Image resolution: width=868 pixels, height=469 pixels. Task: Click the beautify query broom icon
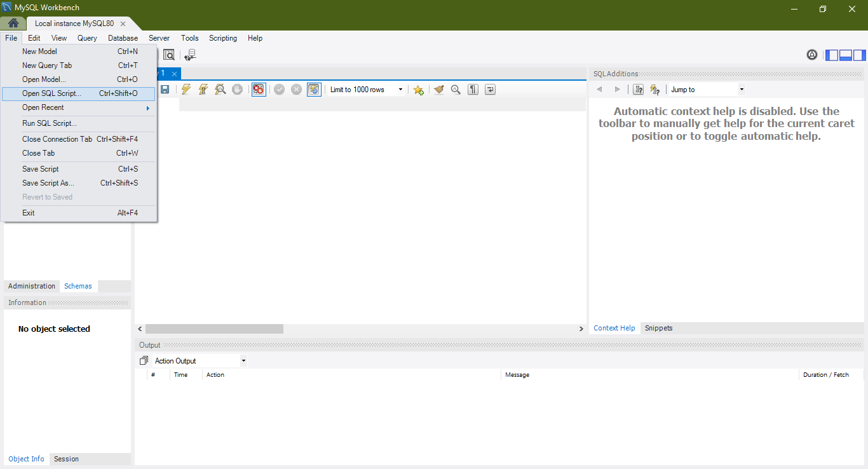(x=438, y=90)
